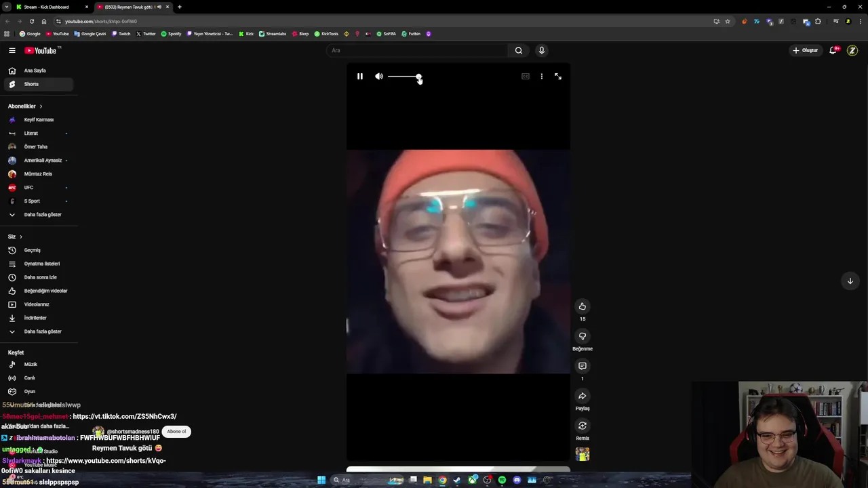This screenshot has width=868, height=488.
Task: Open the YouTube hamburger guide menu
Action: click(12, 50)
